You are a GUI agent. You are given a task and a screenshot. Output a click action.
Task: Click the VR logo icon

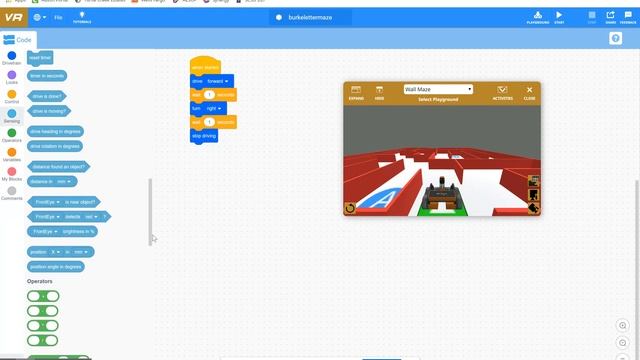click(13, 18)
